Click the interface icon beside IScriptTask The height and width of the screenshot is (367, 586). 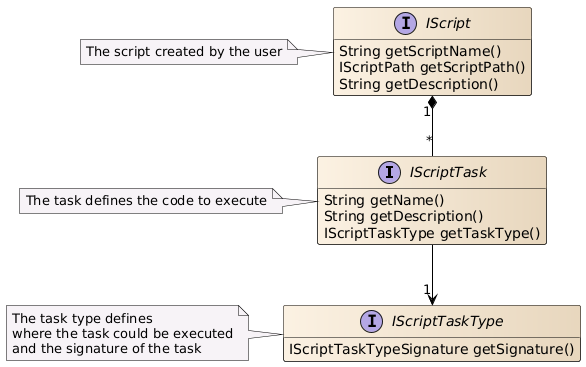(x=389, y=172)
